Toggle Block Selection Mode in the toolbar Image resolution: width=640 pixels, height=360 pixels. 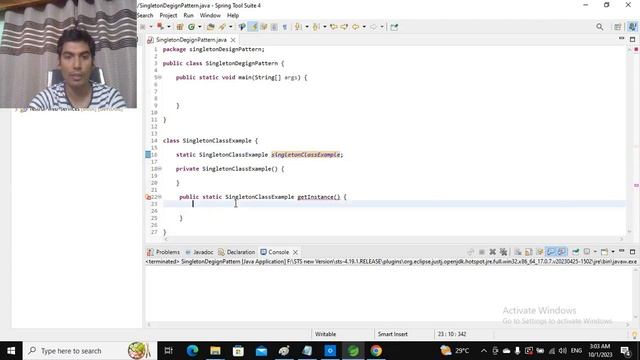[274, 27]
